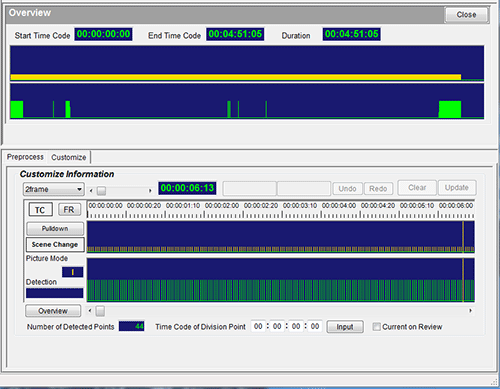This screenshot has width=500, height=389.
Task: Open the 2frame dropdown
Action: [54, 189]
